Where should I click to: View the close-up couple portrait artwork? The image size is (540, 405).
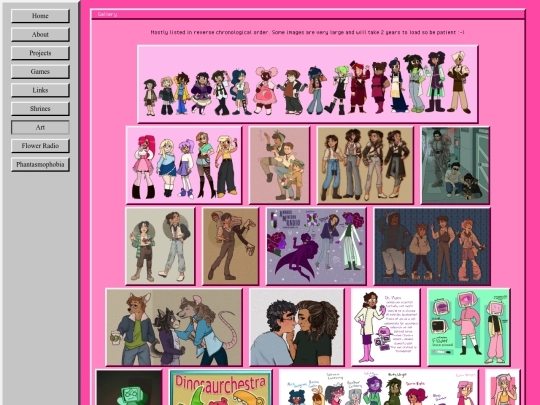tap(297, 327)
